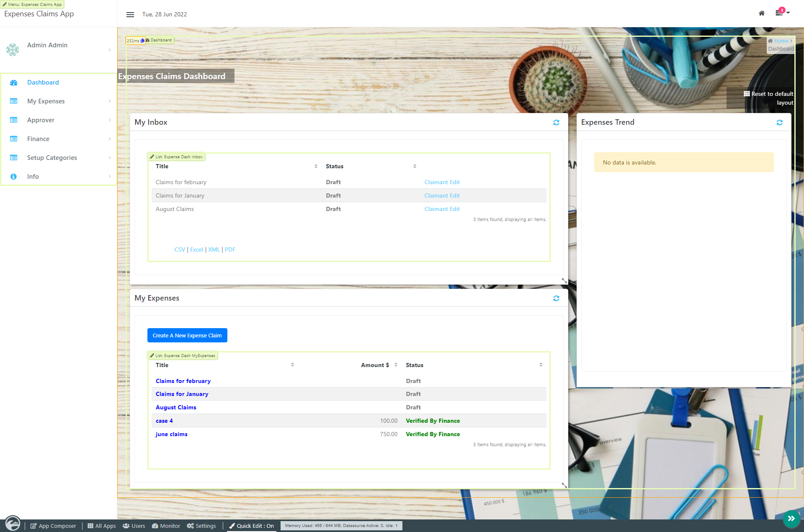Toggle Quick Edit mode off
Viewport: 804px width, 532px height.
pyautogui.click(x=252, y=526)
